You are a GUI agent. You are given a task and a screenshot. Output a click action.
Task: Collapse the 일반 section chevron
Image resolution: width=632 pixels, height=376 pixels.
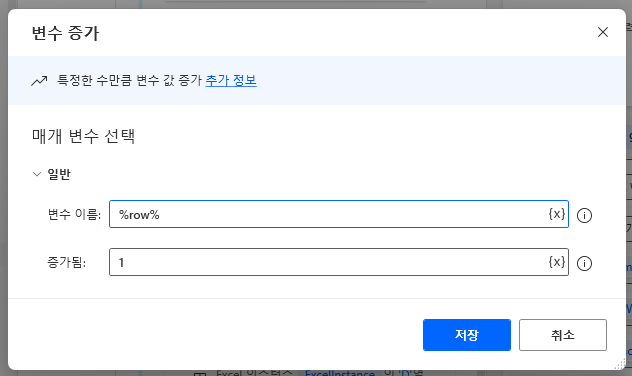[x=37, y=174]
